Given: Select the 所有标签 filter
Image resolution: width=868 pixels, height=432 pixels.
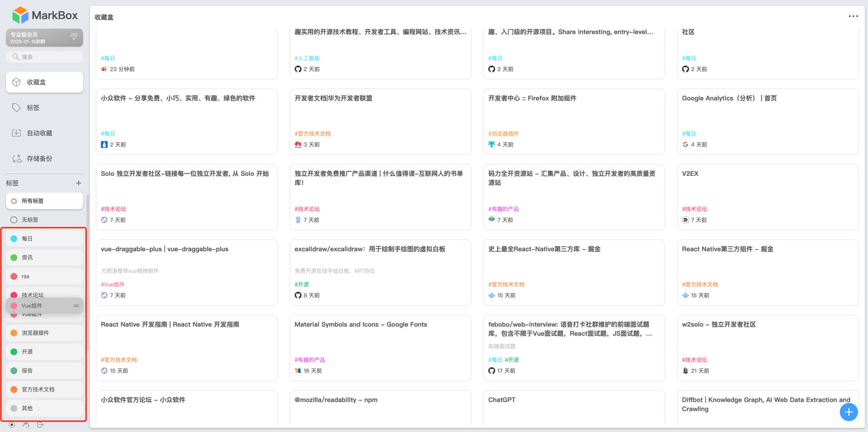Looking at the screenshot, I should click(x=45, y=201).
